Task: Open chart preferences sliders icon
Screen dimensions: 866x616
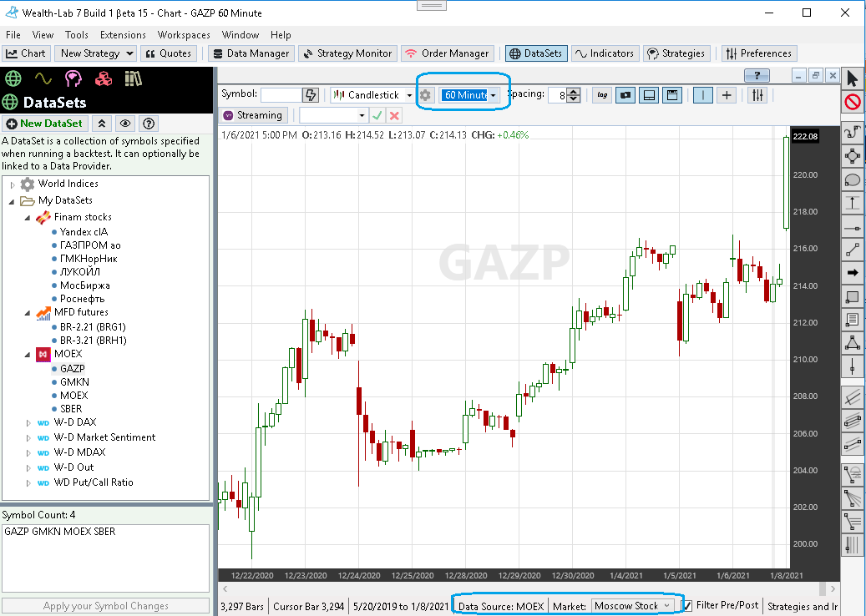Action: click(757, 95)
